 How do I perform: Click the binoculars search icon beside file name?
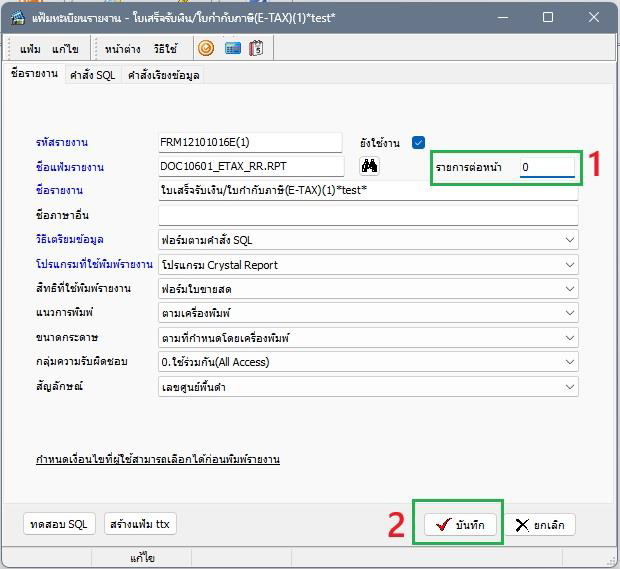pos(369,166)
